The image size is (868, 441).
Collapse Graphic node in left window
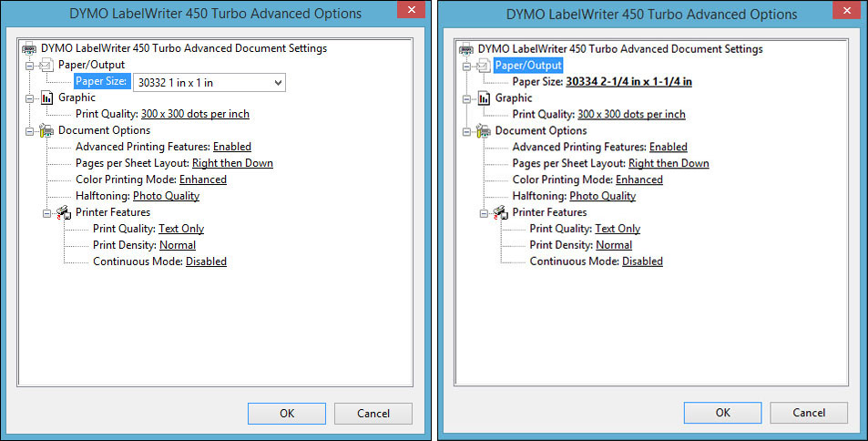[30, 98]
